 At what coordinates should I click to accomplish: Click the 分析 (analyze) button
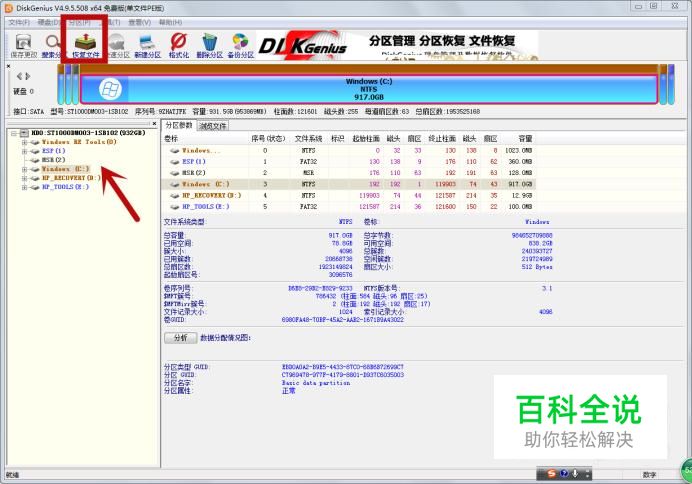[x=181, y=338]
